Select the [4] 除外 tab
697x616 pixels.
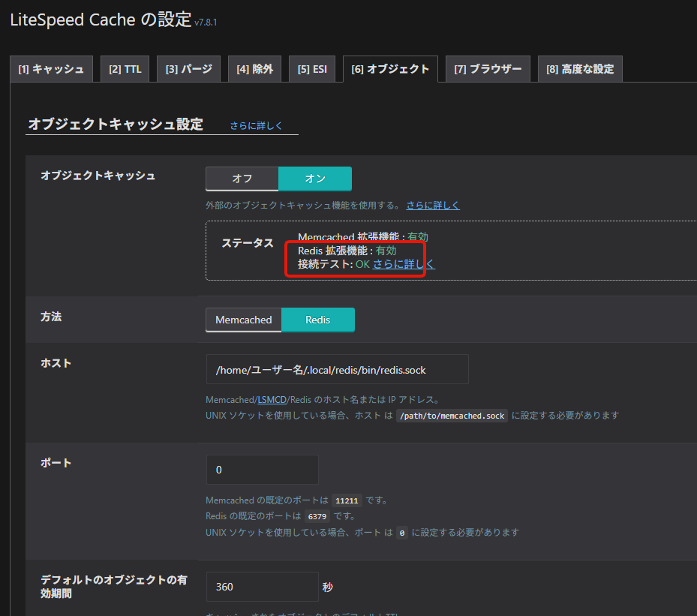[254, 69]
